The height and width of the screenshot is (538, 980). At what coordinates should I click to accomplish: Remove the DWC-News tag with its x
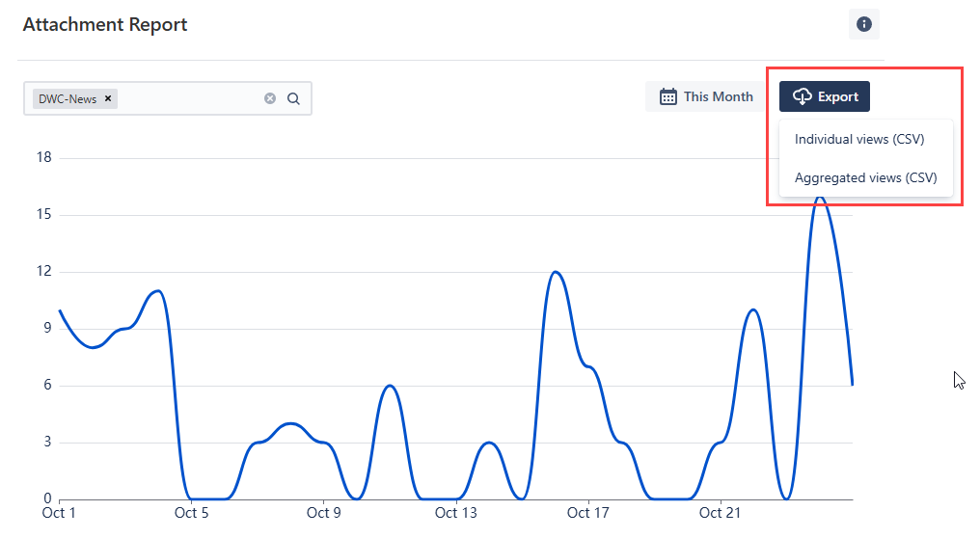[109, 98]
